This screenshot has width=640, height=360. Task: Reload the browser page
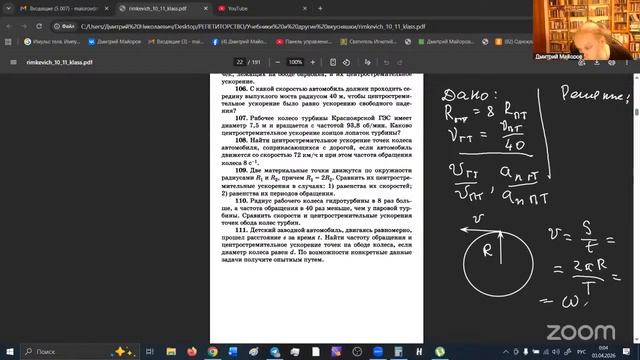[x=39, y=26]
